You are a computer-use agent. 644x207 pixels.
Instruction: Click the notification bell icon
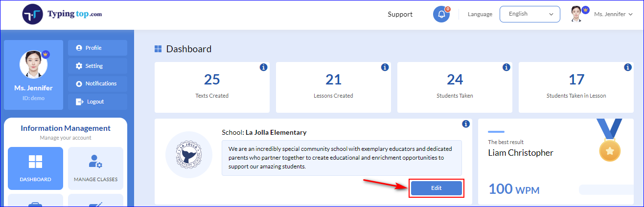point(441,14)
